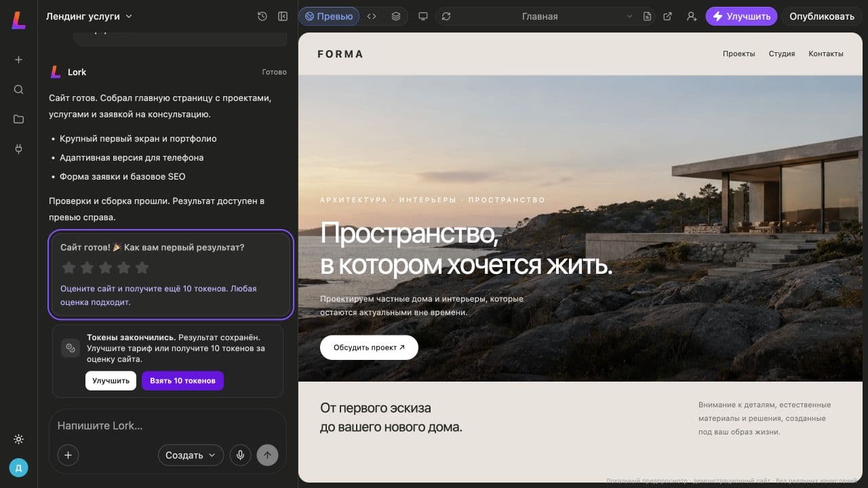Expand the «Лендинг услуги» project dropdown
The width and height of the screenshot is (868, 488).
89,16
